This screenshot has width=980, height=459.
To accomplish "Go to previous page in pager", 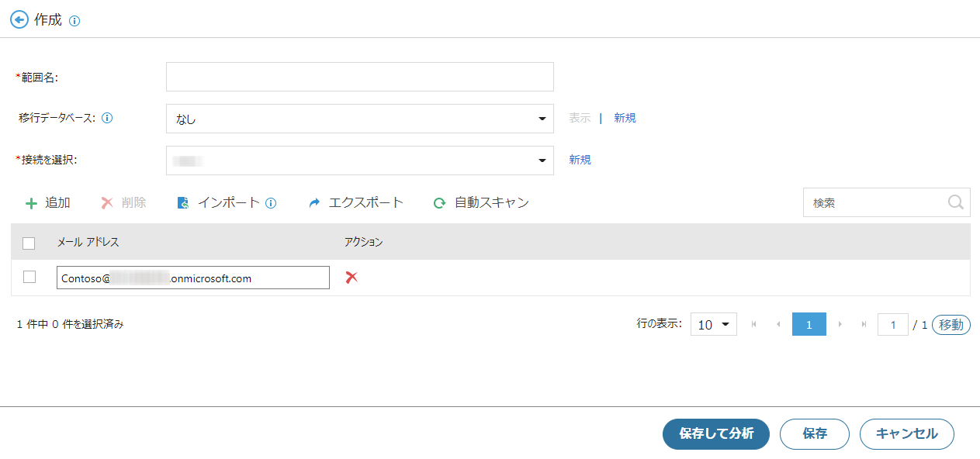I will pos(778,325).
